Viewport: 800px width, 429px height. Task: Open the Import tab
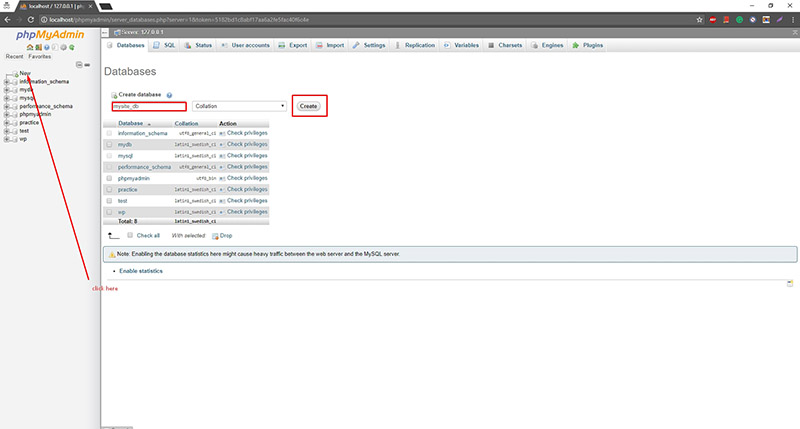point(330,45)
